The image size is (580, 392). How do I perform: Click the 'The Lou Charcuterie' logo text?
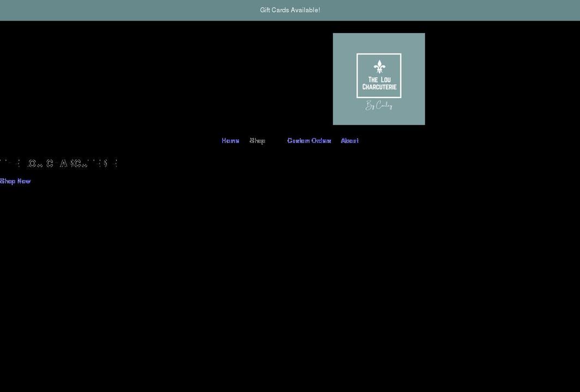(379, 83)
